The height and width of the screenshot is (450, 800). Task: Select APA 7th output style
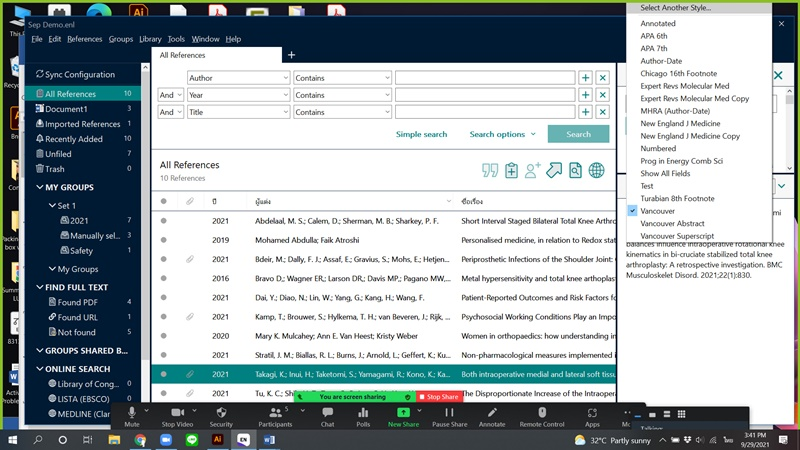654,48
